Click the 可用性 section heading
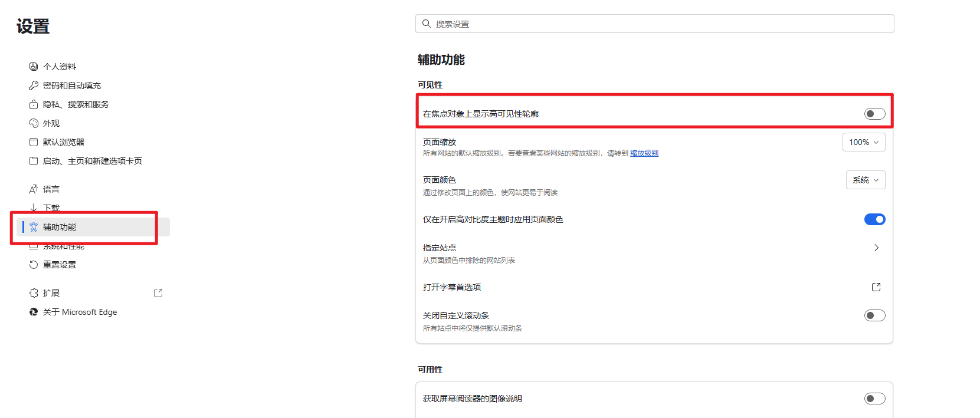Image resolution: width=980 pixels, height=418 pixels. tap(430, 370)
